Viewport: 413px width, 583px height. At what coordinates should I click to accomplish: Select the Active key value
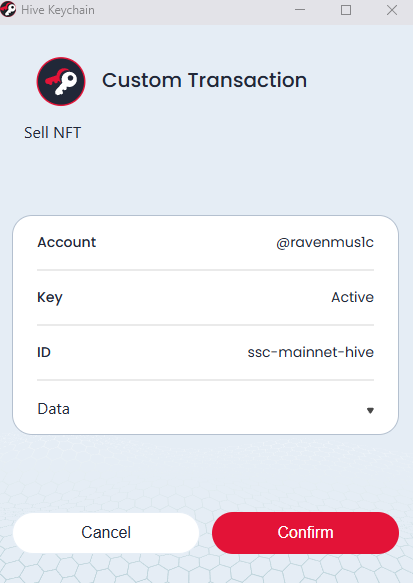352,297
